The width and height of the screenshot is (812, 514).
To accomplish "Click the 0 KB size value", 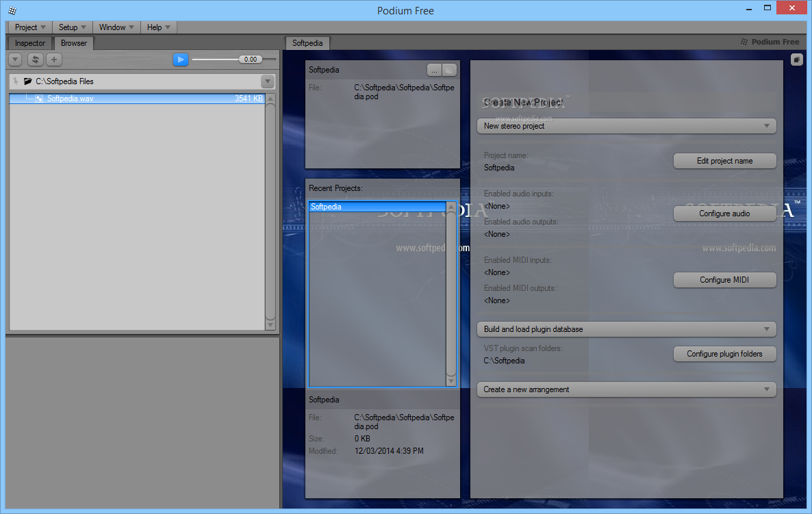I will [x=362, y=439].
